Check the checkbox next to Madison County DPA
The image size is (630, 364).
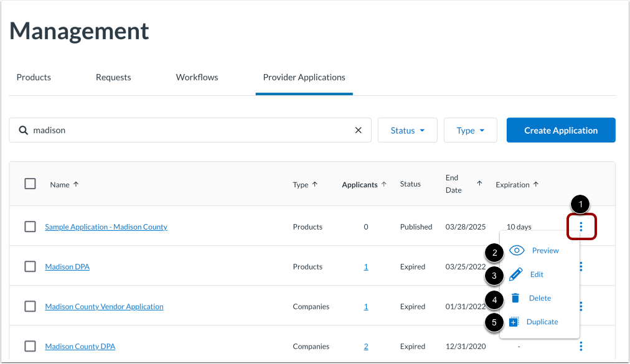[x=30, y=346]
